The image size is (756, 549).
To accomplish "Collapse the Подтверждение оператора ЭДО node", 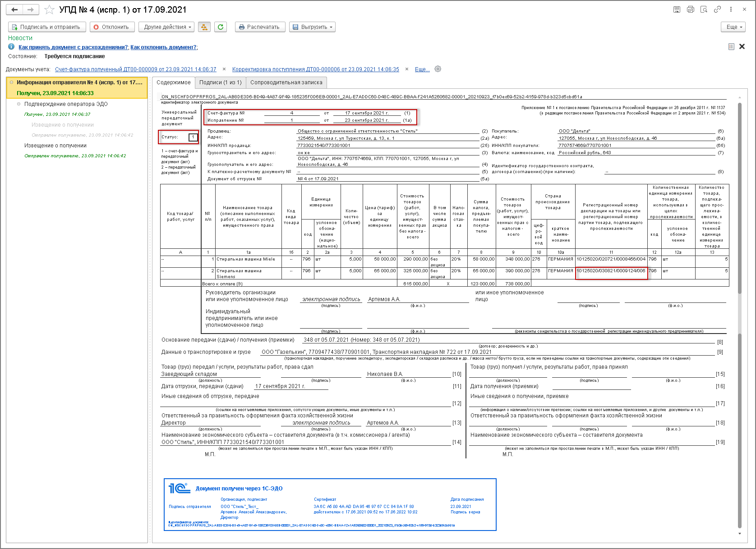I will point(19,104).
